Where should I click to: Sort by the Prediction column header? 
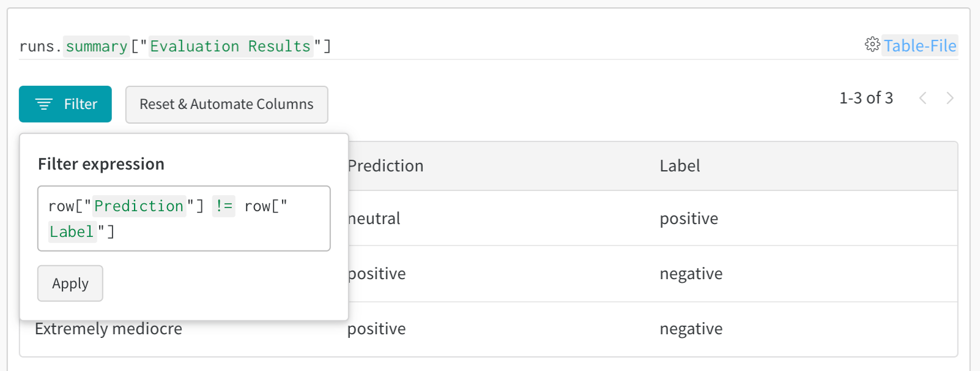pyautogui.click(x=385, y=165)
